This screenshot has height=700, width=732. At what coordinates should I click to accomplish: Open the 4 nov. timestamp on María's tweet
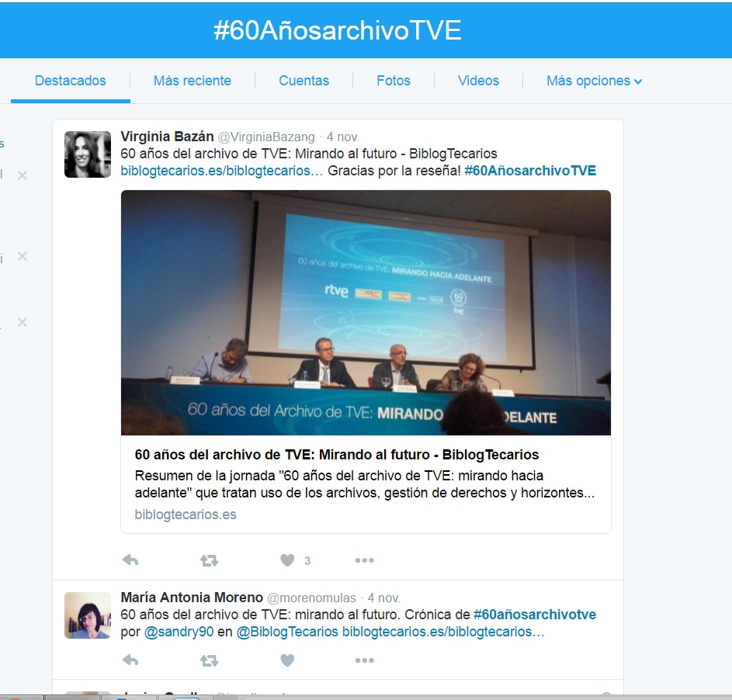tap(383, 598)
